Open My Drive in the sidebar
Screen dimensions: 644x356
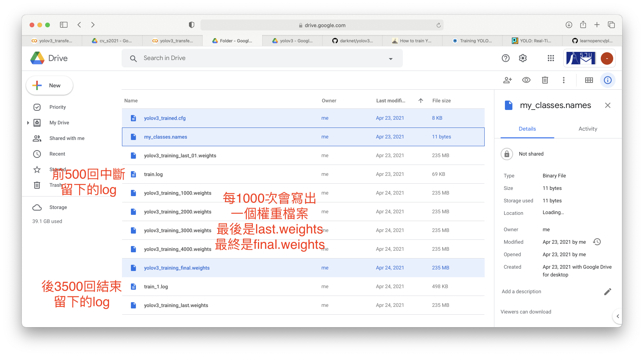click(x=59, y=123)
